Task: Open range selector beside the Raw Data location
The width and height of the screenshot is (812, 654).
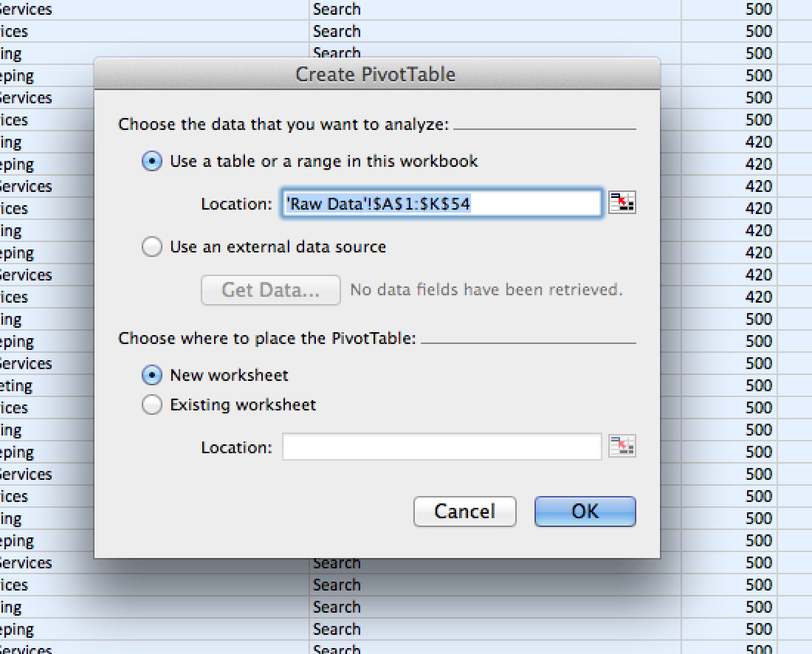Action: click(622, 202)
